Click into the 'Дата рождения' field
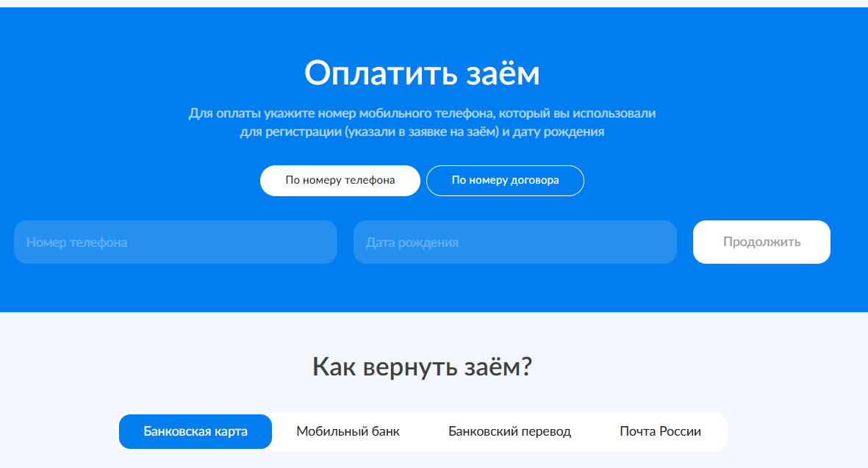The height and width of the screenshot is (468, 868). (x=514, y=242)
